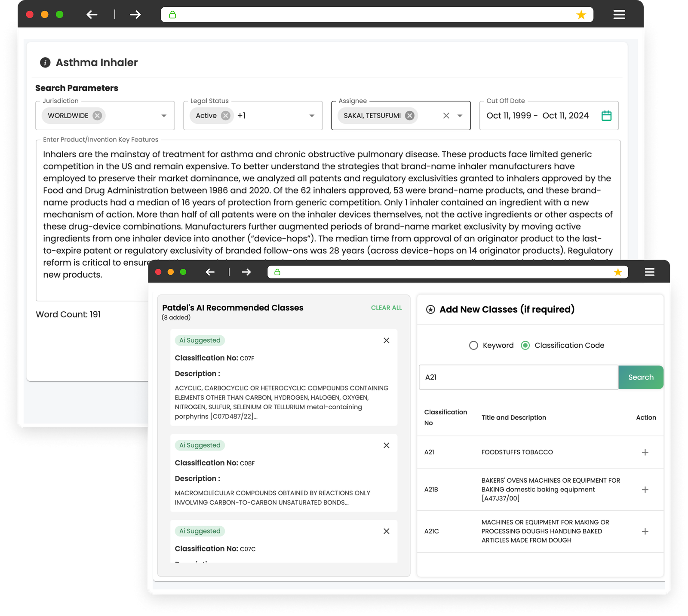The image size is (688, 616).
Task: Remove the SAKAI, TETSUFUMI assignee chip
Action: click(x=410, y=116)
